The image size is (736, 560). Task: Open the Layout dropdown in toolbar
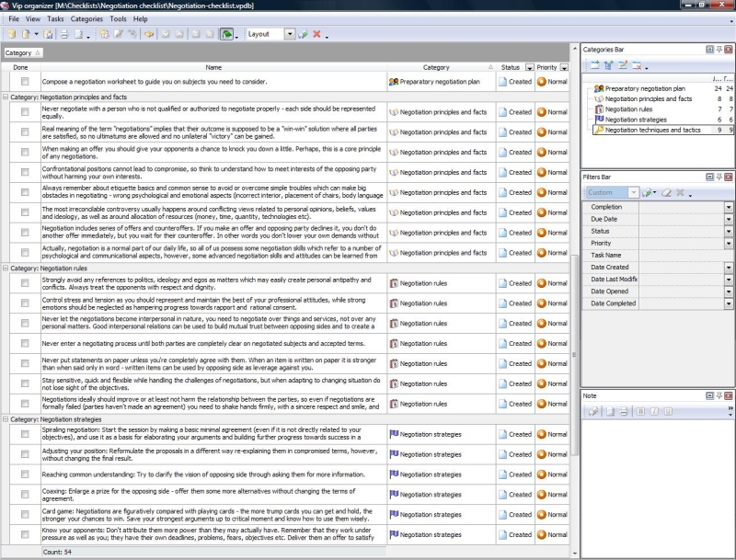tap(290, 34)
